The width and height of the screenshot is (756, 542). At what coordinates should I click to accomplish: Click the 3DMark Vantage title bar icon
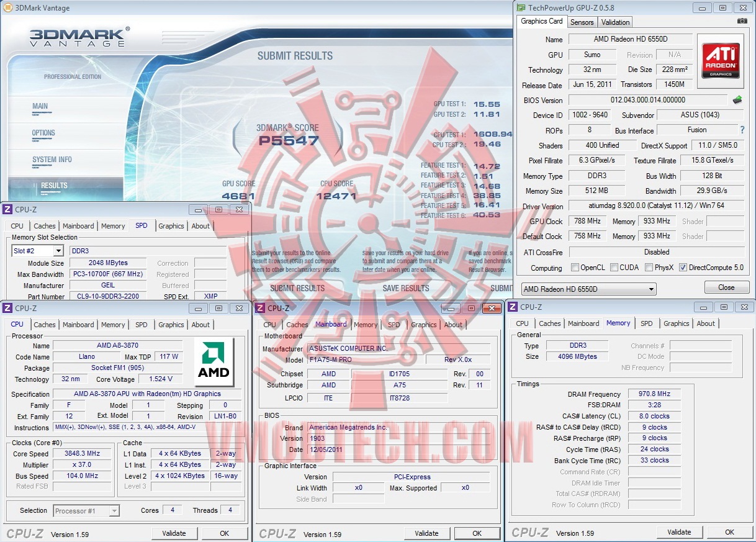click(x=9, y=8)
